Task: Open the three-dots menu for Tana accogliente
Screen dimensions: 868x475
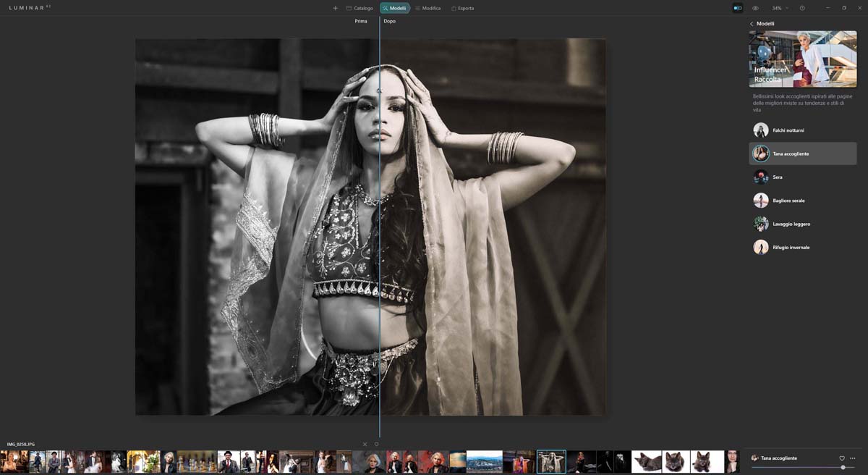Action: [853, 458]
